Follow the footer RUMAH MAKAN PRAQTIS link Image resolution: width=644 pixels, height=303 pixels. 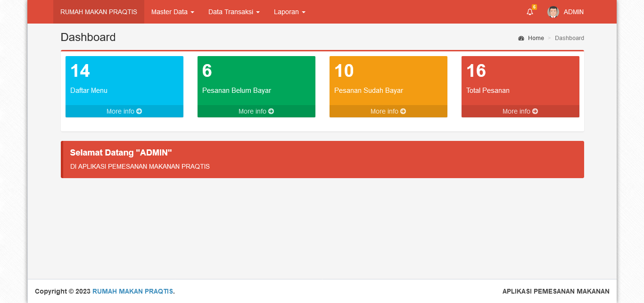click(132, 291)
